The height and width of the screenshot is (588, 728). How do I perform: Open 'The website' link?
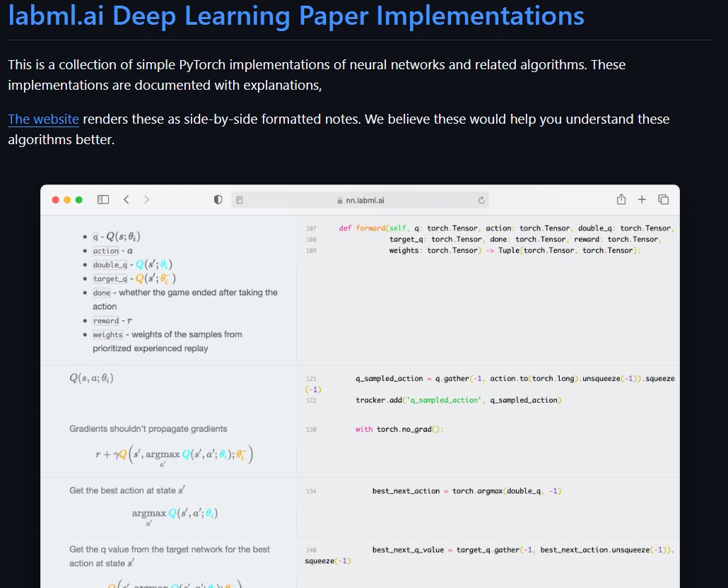[43, 119]
